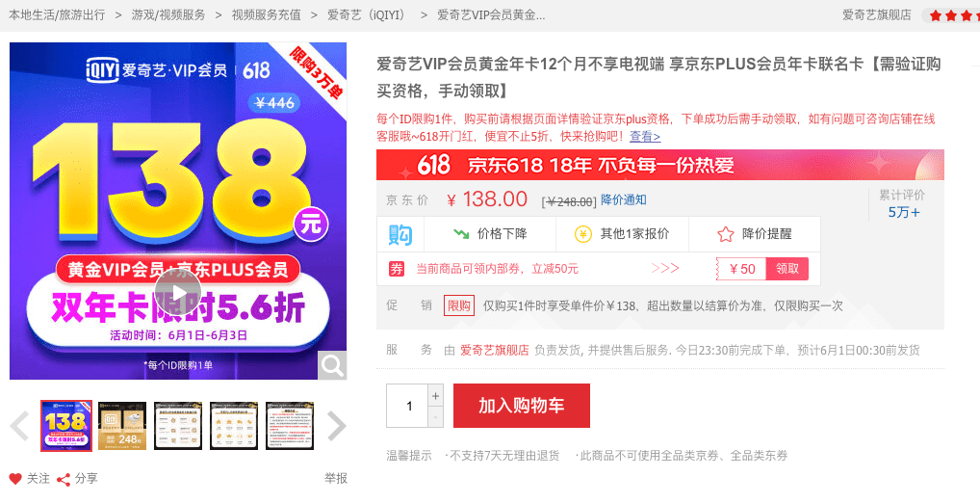The height and width of the screenshot is (503, 980).
Task: Show next thumbnails with right arrow
Action: pos(336,426)
